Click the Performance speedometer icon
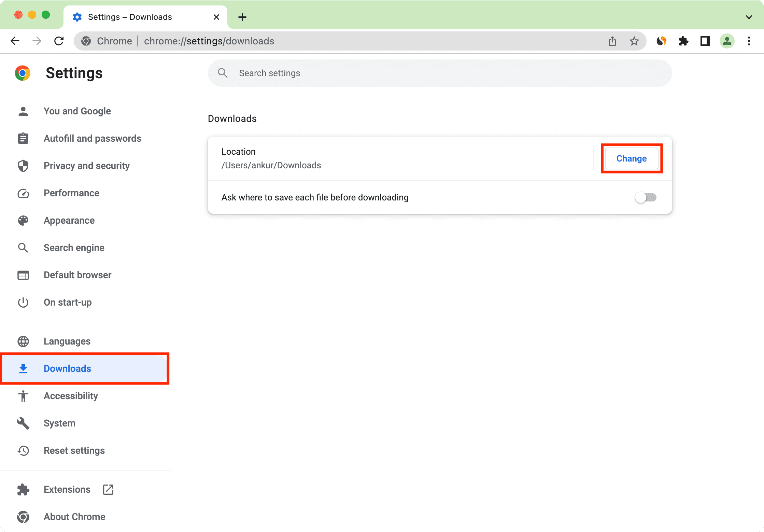 (x=23, y=193)
